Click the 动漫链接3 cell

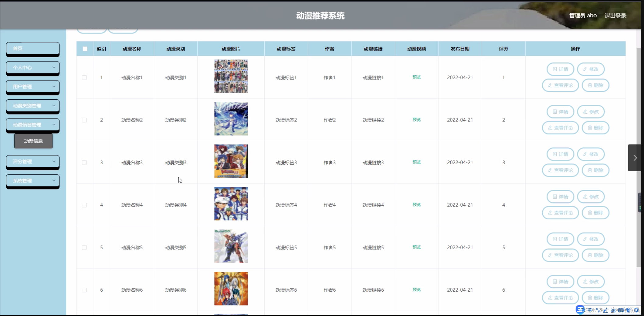[x=373, y=162]
